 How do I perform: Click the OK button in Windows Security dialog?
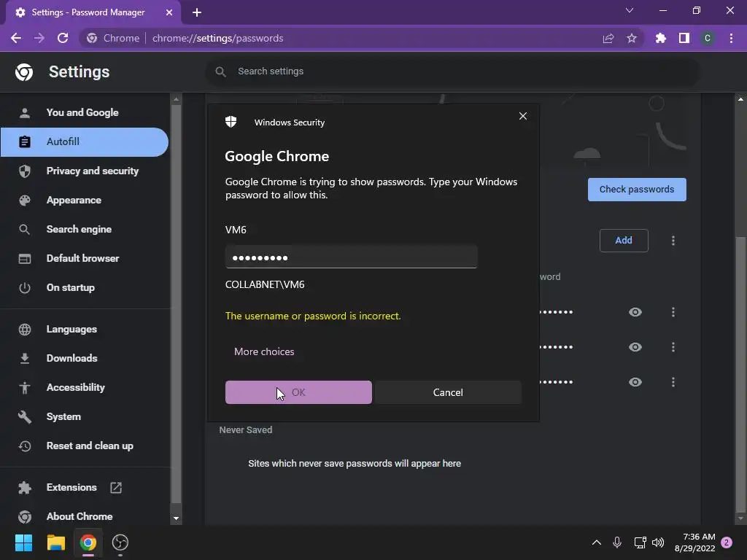click(298, 392)
